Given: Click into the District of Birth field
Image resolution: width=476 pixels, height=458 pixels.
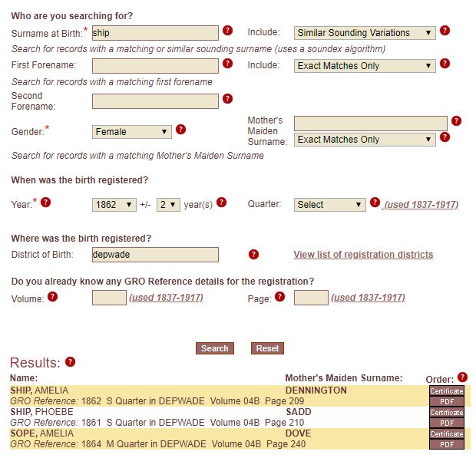Looking at the screenshot, I should (155, 255).
